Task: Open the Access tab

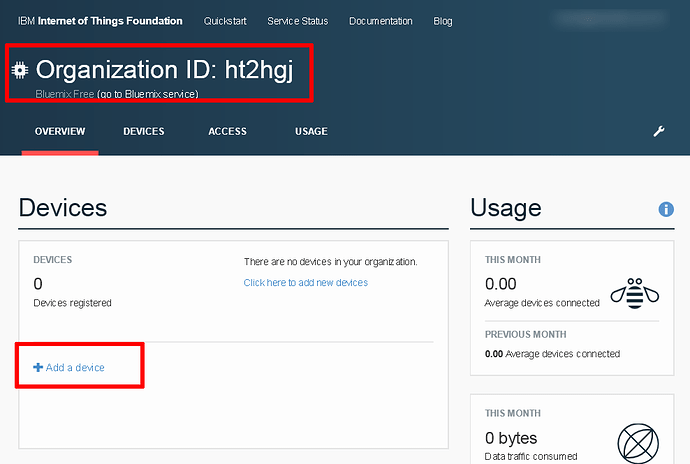Action: pos(228,131)
